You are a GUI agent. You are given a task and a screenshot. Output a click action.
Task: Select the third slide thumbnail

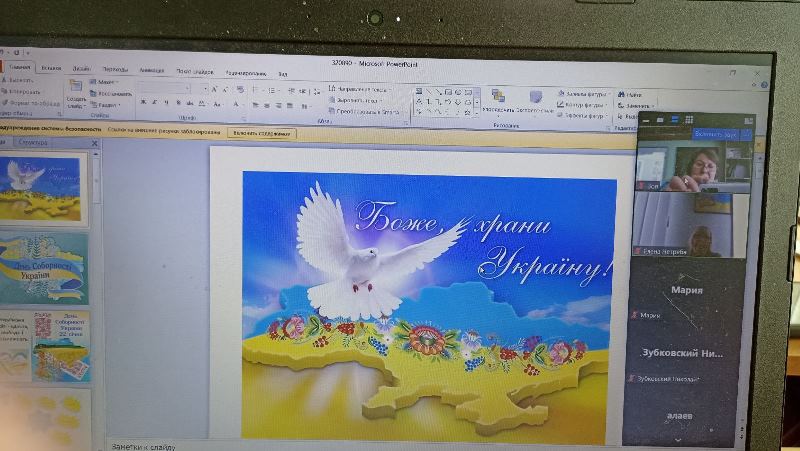pos(45,346)
